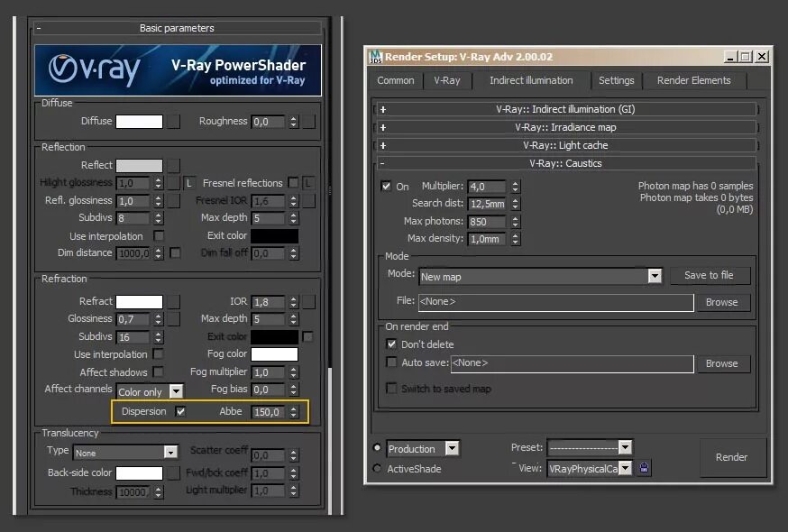Screen dimensions: 788x532
Task: Open the Render Elements tab
Action: [x=693, y=80]
